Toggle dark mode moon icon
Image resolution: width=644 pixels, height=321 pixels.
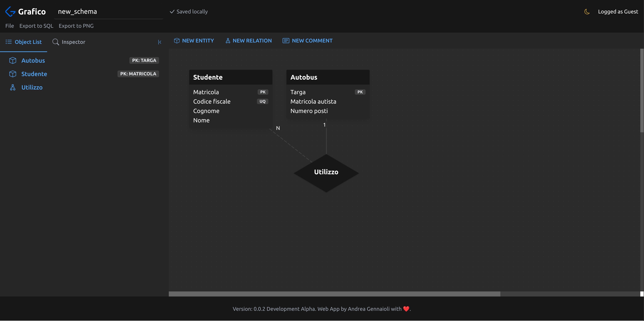pyautogui.click(x=587, y=12)
